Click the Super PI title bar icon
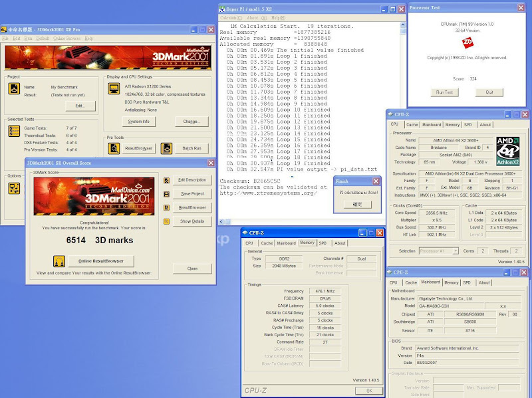 point(222,9)
